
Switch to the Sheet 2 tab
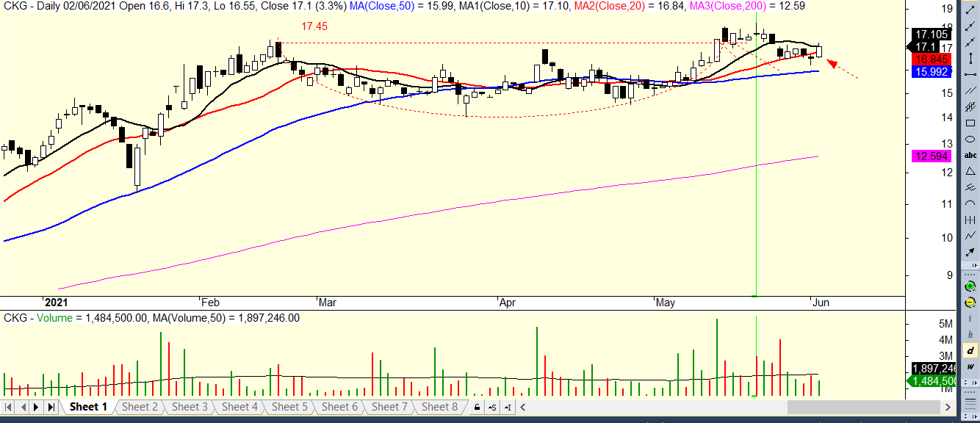[140, 407]
